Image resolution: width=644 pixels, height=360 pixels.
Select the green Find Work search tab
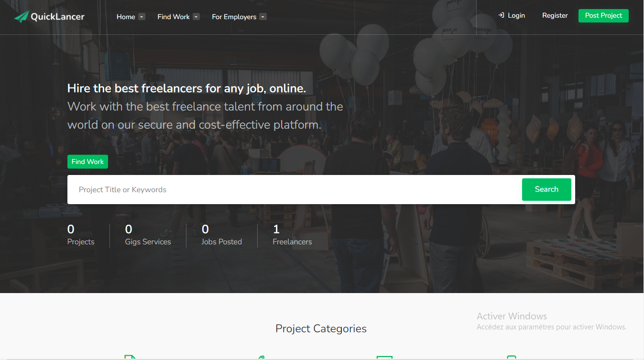pos(87,162)
